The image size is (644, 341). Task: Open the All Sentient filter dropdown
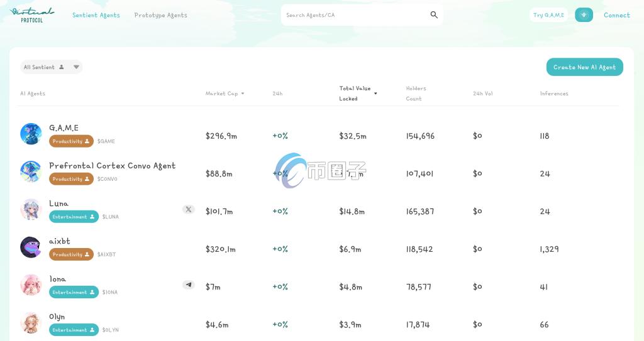point(52,67)
